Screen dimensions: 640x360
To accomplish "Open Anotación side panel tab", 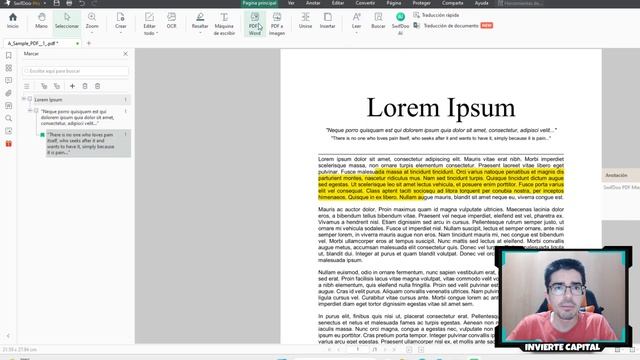I will 617,175.
